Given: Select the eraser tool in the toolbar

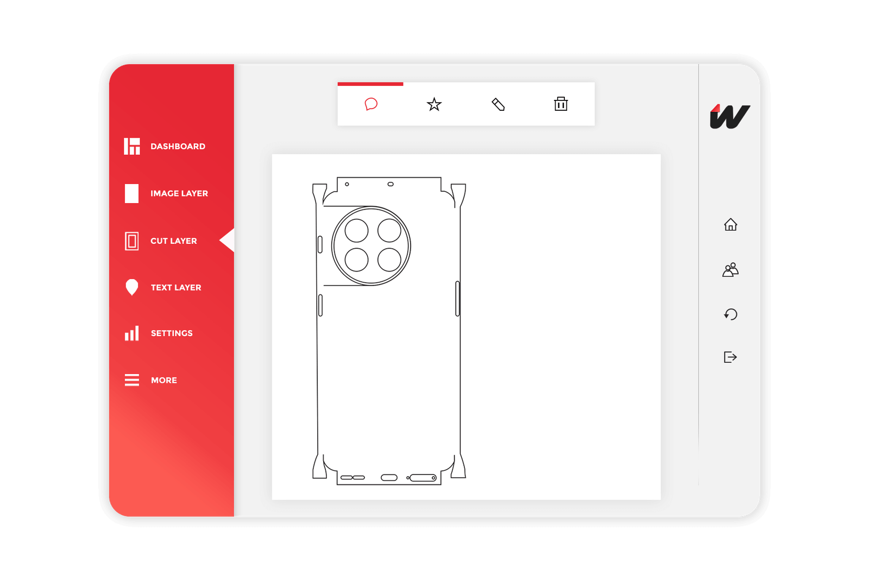Looking at the screenshot, I should (499, 104).
